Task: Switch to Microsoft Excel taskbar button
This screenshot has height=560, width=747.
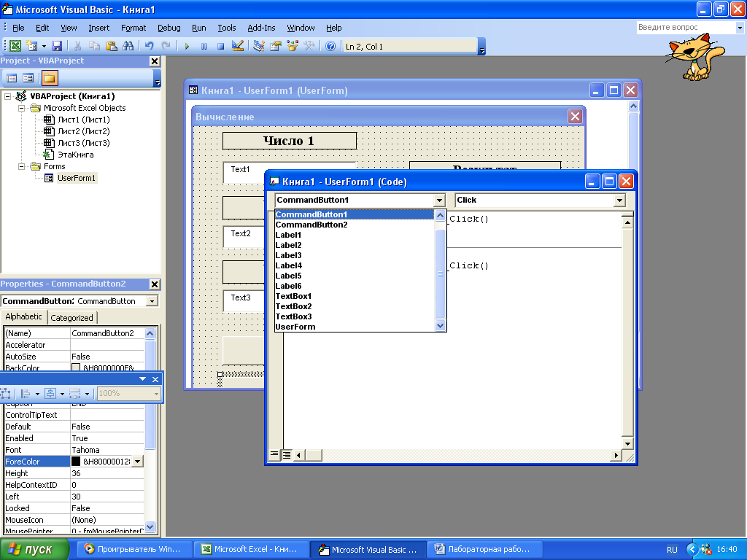Action: tap(251, 549)
